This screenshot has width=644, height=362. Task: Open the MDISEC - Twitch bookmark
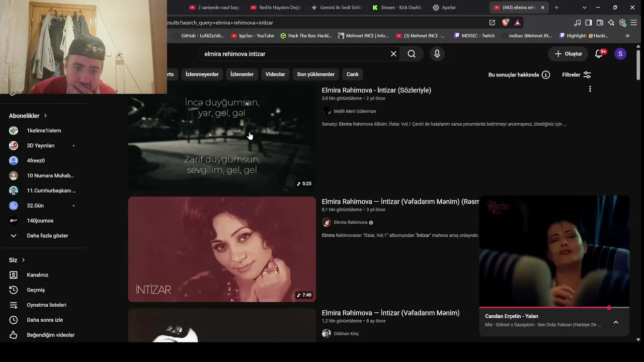(x=474, y=36)
